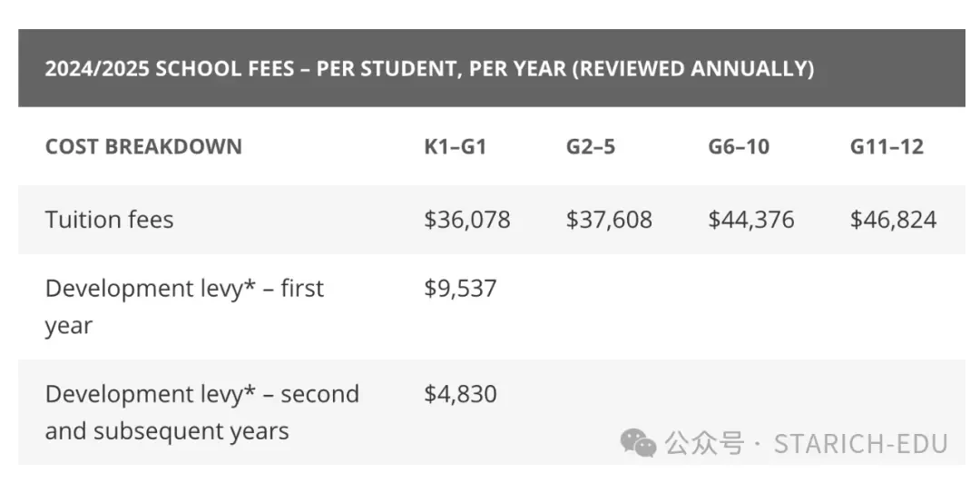The height and width of the screenshot is (483, 980).
Task: Select the G2–5 column header
Action: coord(591,146)
